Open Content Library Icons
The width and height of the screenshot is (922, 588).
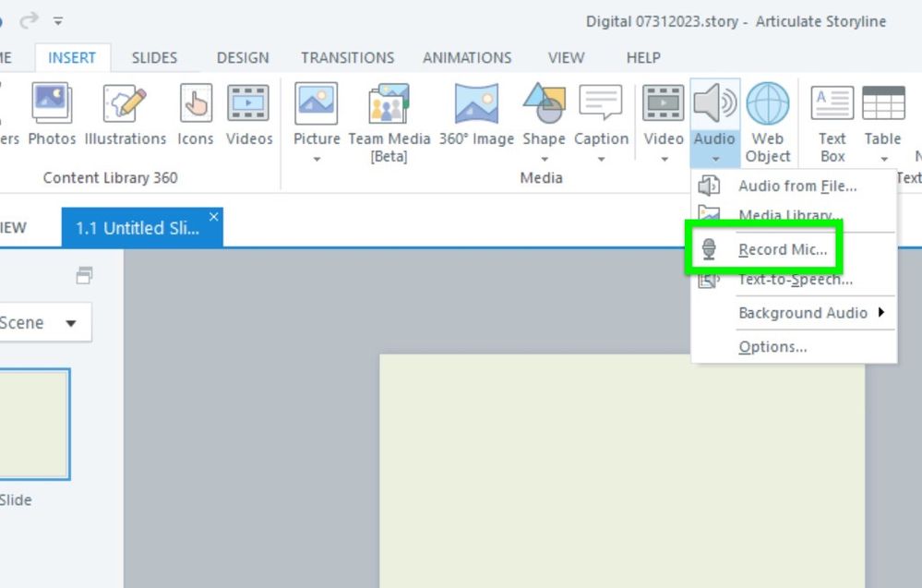pyautogui.click(x=196, y=114)
